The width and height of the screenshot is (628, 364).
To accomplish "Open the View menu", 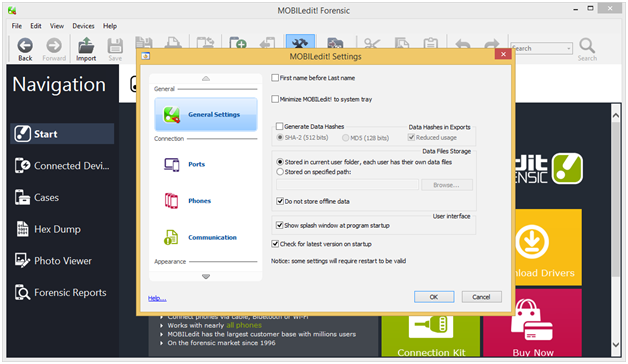I will (56, 26).
